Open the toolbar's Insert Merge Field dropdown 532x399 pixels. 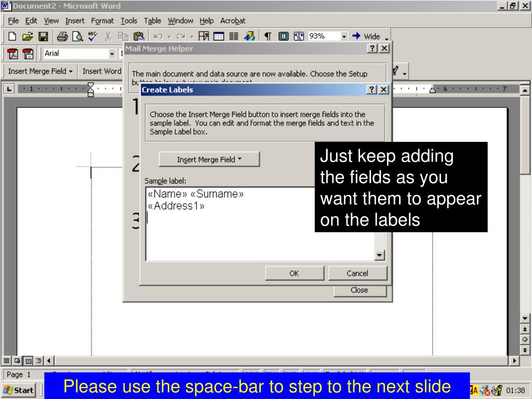(x=40, y=71)
